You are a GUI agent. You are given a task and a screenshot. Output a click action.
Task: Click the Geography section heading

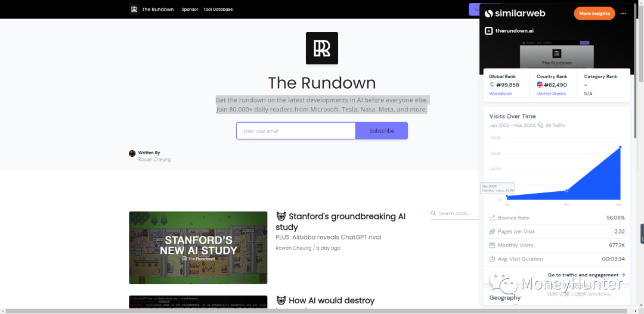(505, 298)
